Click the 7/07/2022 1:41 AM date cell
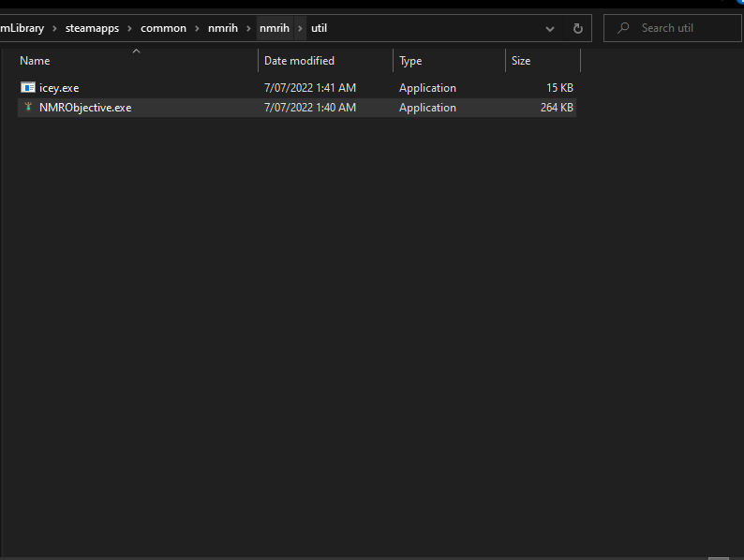 (310, 88)
